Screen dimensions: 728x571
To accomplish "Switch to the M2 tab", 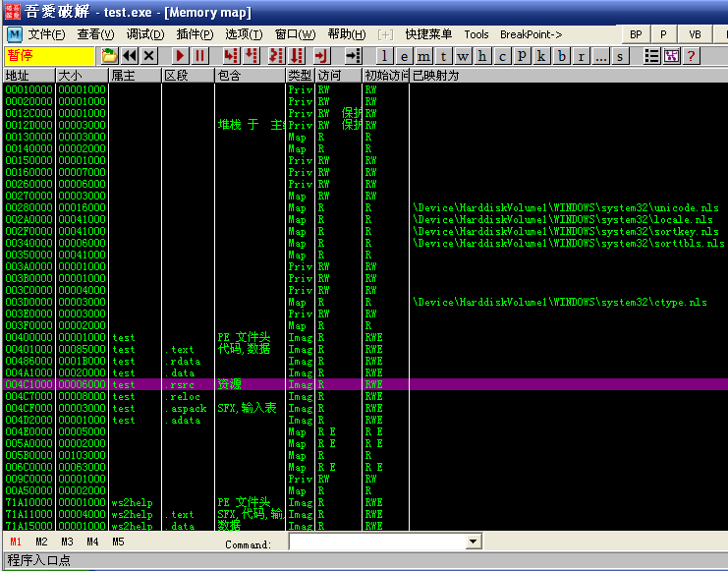I will [x=41, y=542].
